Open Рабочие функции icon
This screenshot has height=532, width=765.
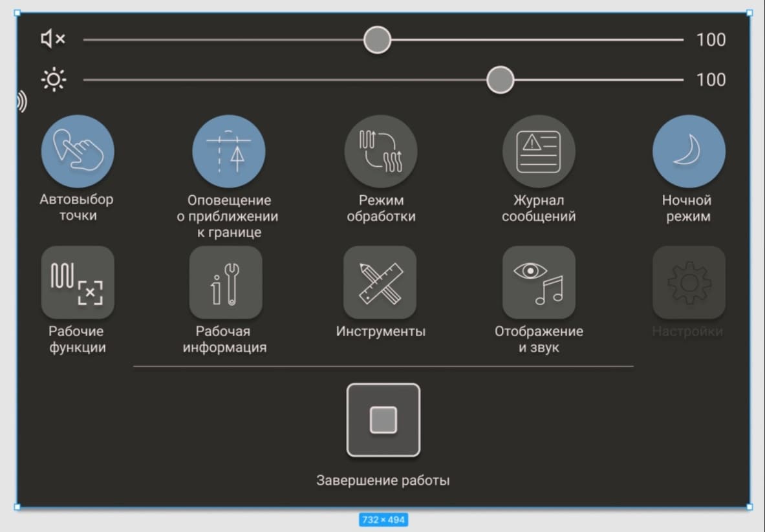tap(78, 282)
